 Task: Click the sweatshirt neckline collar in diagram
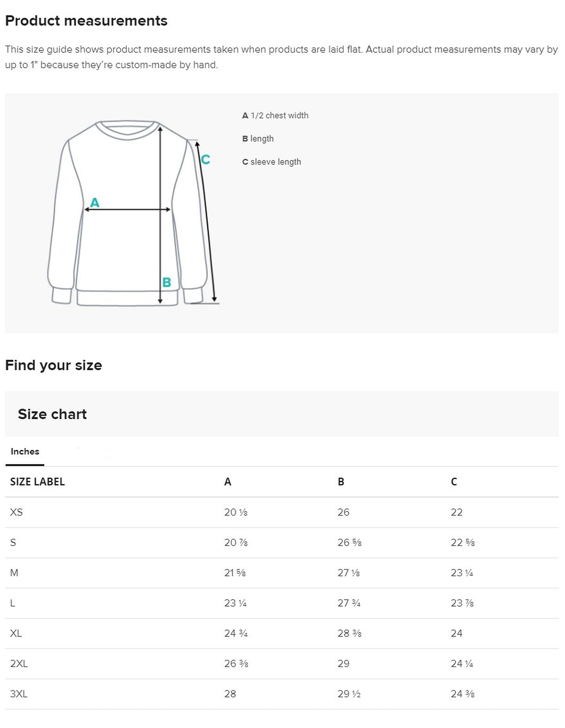point(127,130)
